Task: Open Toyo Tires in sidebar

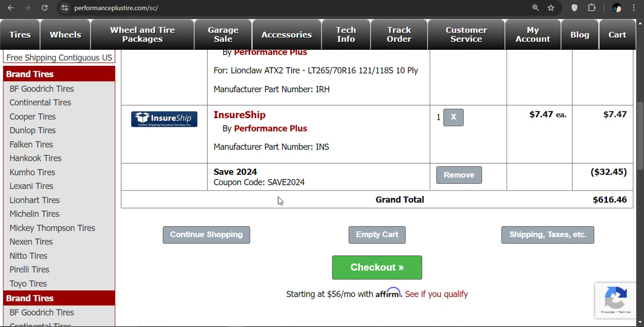Action: [x=28, y=284]
